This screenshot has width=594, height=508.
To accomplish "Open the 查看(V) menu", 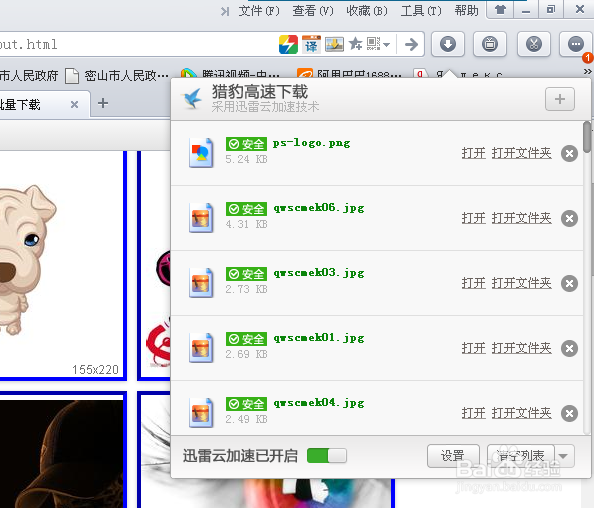I will click(x=313, y=11).
